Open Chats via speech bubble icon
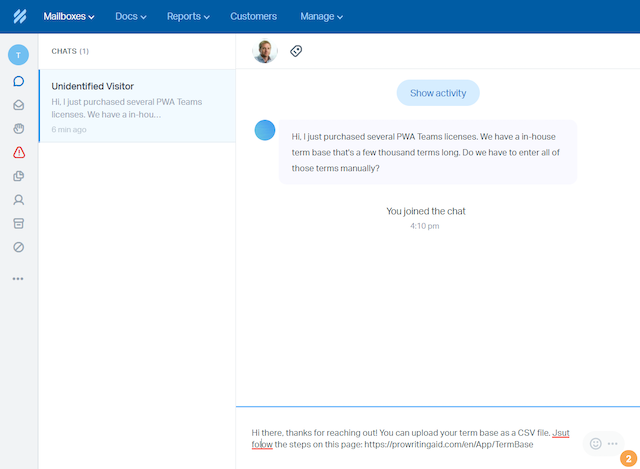 [18, 81]
